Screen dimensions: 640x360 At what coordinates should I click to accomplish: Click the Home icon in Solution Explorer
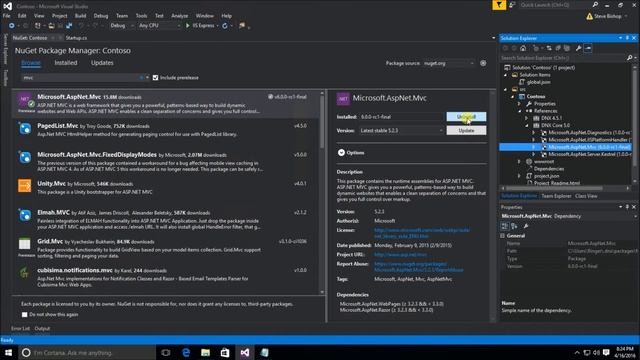pos(523,48)
